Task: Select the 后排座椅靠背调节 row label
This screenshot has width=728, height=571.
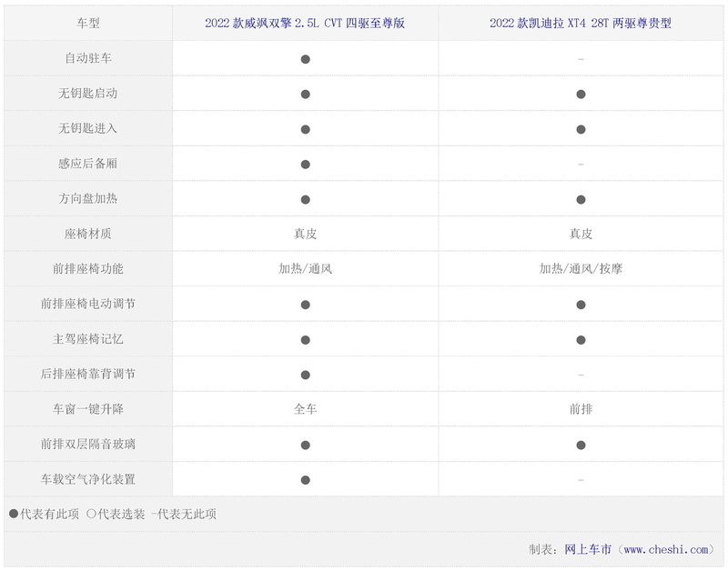Action: [x=87, y=374]
